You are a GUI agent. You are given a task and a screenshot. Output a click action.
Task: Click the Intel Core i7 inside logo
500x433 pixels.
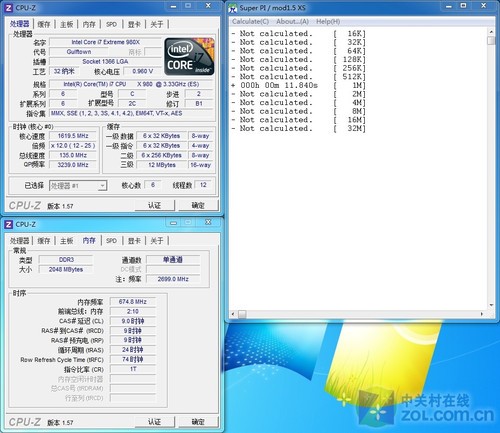pyautogui.click(x=189, y=56)
